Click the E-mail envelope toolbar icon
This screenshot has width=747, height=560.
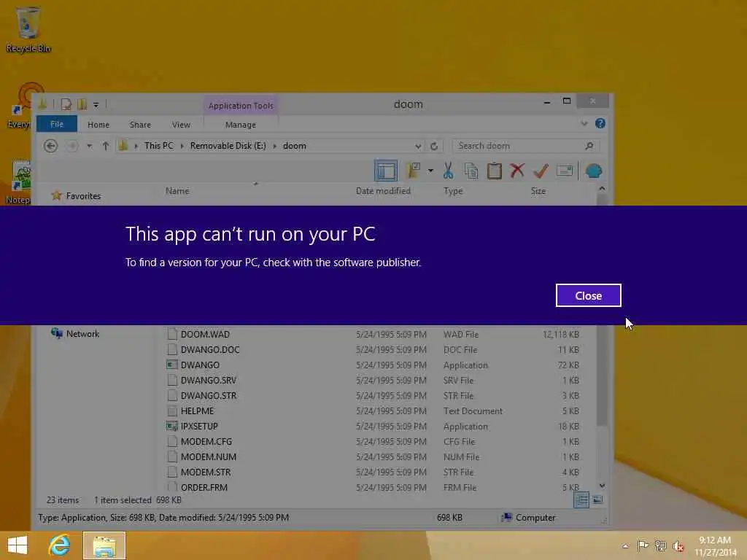[564, 171]
